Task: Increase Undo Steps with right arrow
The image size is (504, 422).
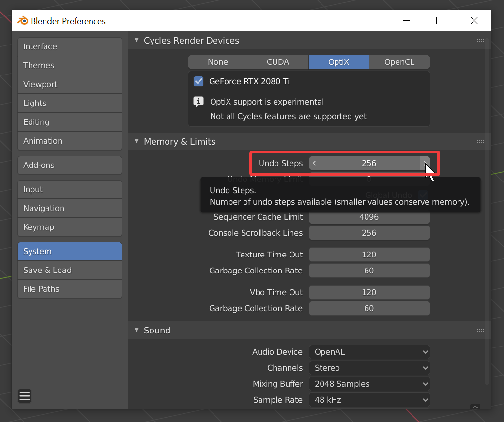Action: (x=425, y=163)
